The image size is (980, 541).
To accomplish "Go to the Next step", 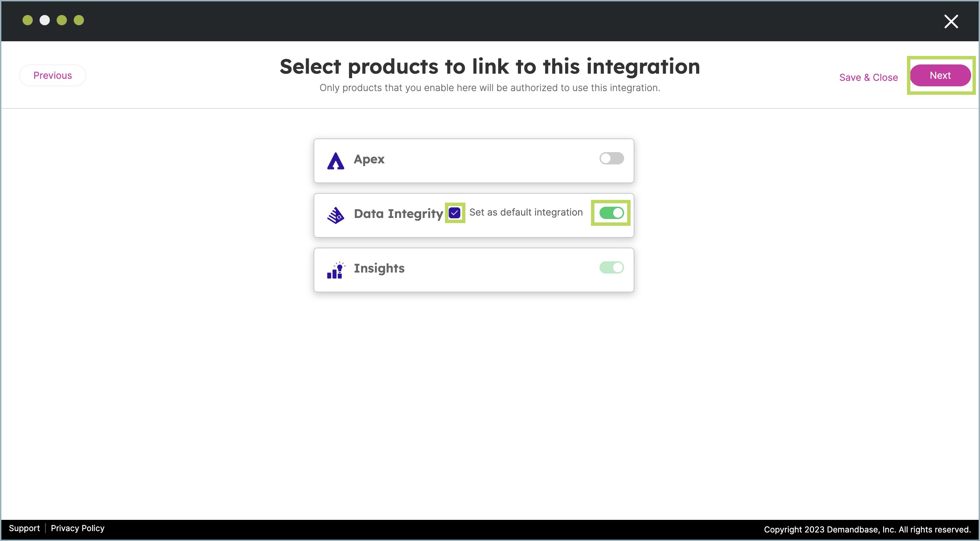I will 940,75.
